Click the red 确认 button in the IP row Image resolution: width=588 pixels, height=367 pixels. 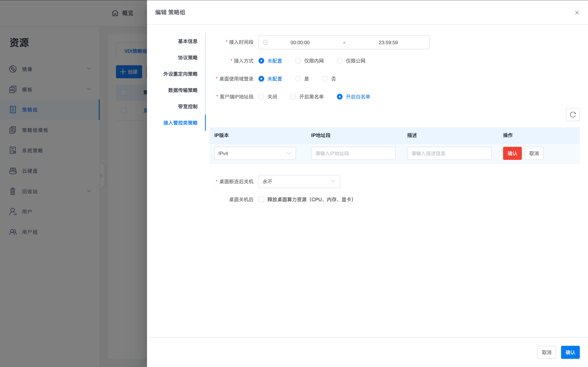tap(512, 153)
